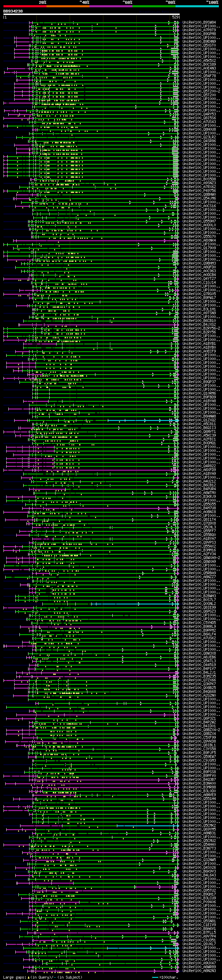Choose the UniRef100_A4U212 entry
The height and width of the screenshot is (980, 222).
point(199,481)
